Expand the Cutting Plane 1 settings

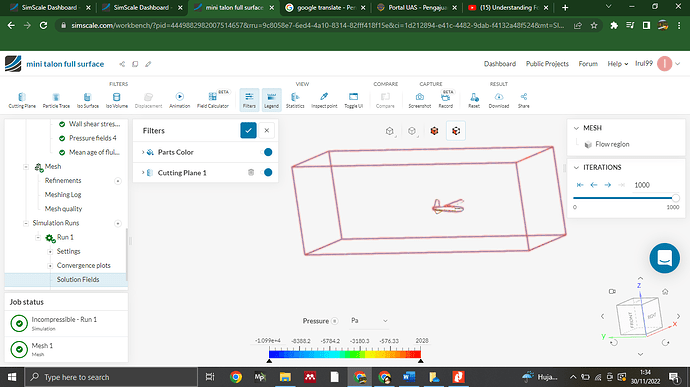point(143,173)
